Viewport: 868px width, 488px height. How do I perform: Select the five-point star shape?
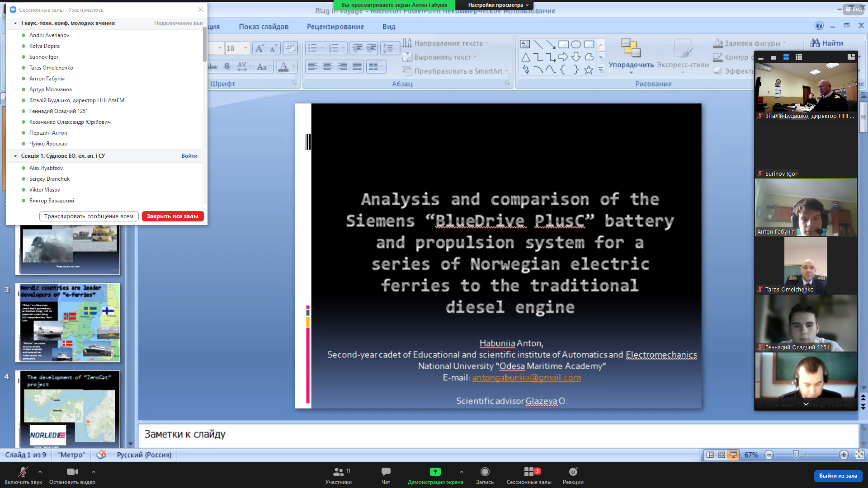tap(589, 70)
